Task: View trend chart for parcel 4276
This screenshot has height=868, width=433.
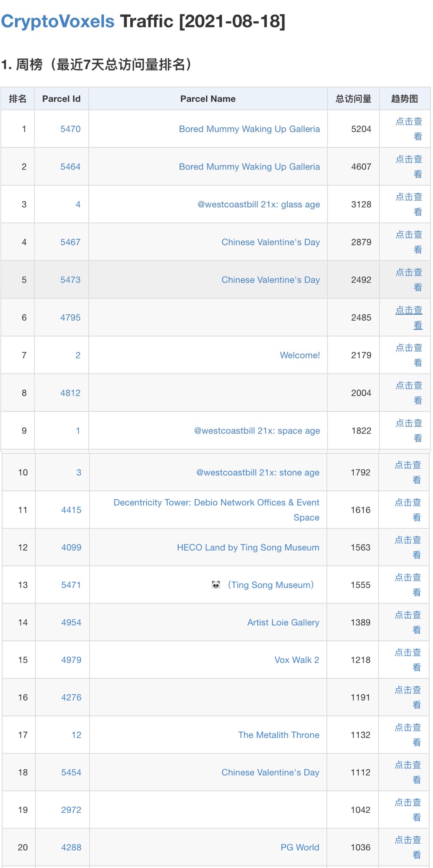Action: [408, 697]
